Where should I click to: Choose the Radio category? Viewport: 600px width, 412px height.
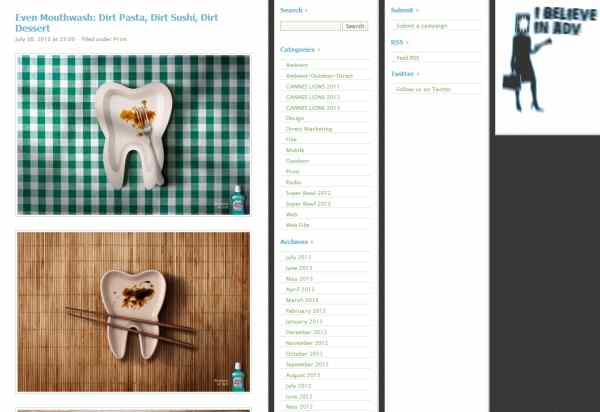pyautogui.click(x=293, y=182)
